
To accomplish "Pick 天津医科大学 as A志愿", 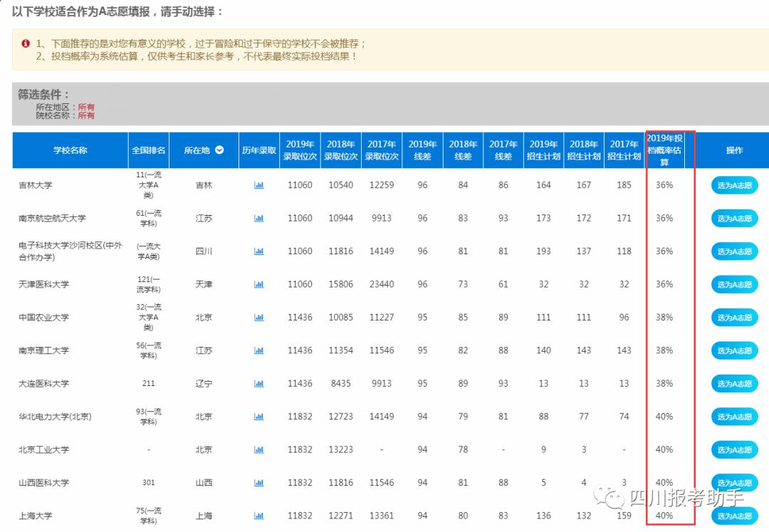I will pyautogui.click(x=734, y=284).
